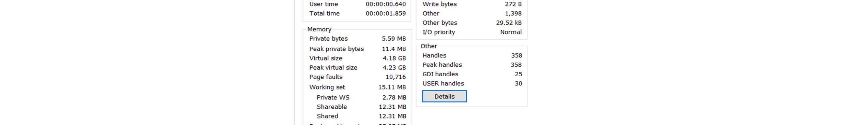Click the Peak private bytes label
This screenshot has height=125, width=868.
click(x=336, y=49)
